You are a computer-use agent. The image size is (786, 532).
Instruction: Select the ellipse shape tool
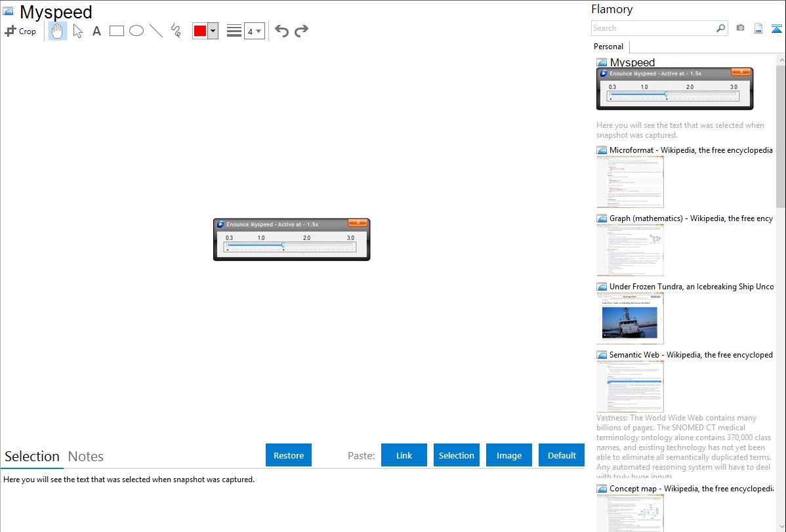(x=136, y=31)
